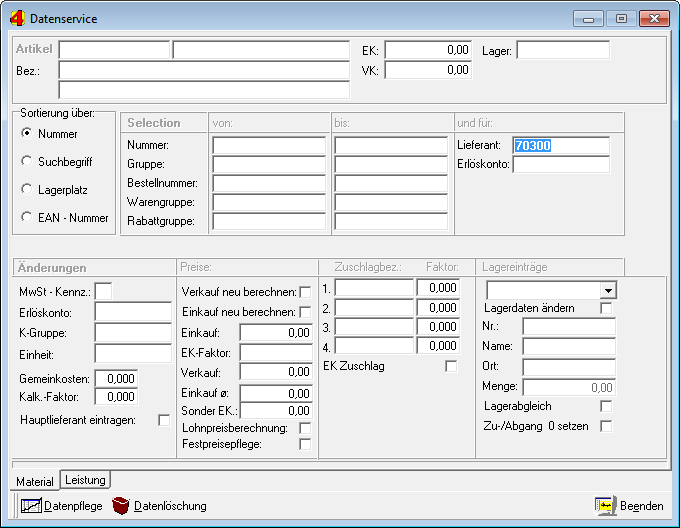Select the Lagerplatz radio button
Viewport: 680px width, 528px height.
pos(26,189)
